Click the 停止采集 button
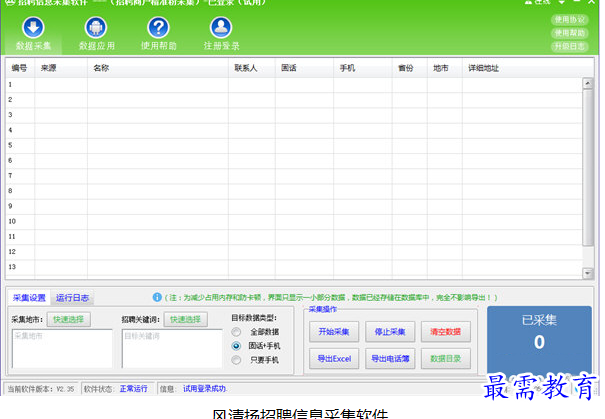Viewport: 605px width, 419px height. pos(390,331)
